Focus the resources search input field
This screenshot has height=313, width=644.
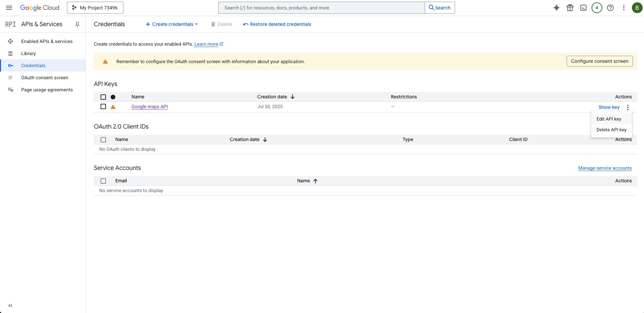pyautogui.click(x=321, y=8)
